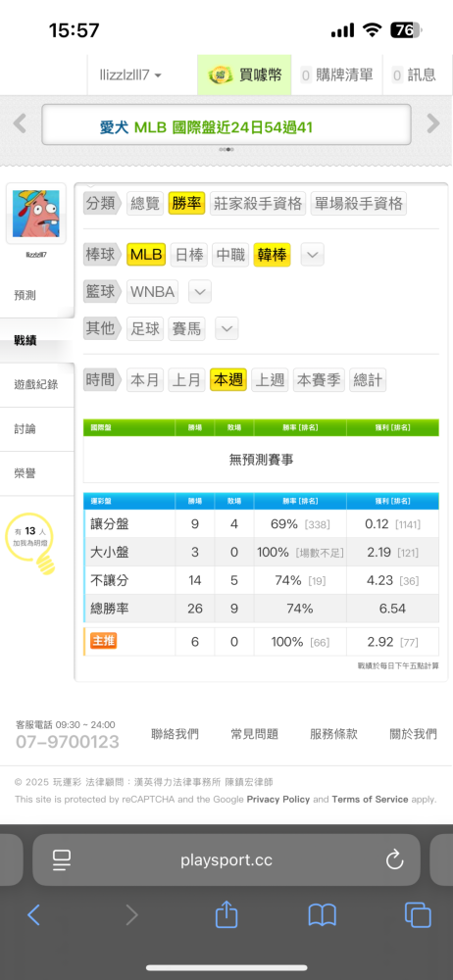The image size is (453, 980).
Task: Open the 服務條款 link
Action: pos(334,734)
